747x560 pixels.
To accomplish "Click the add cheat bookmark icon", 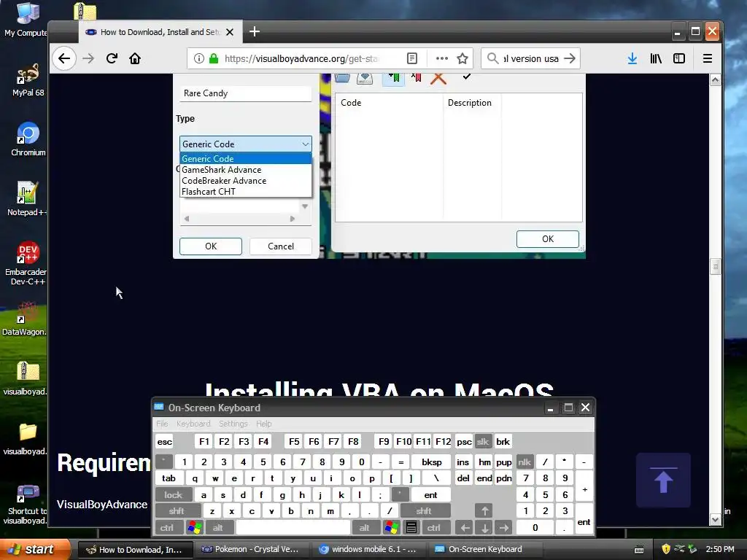I will coord(393,78).
